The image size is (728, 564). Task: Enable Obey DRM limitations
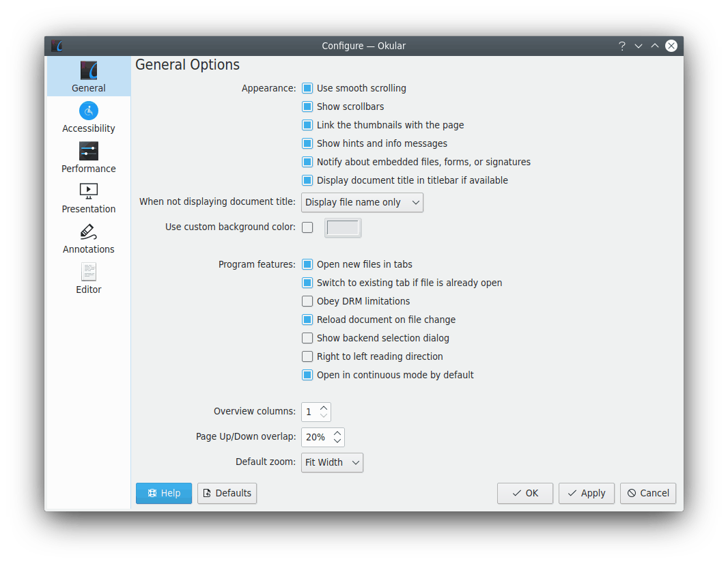307,301
